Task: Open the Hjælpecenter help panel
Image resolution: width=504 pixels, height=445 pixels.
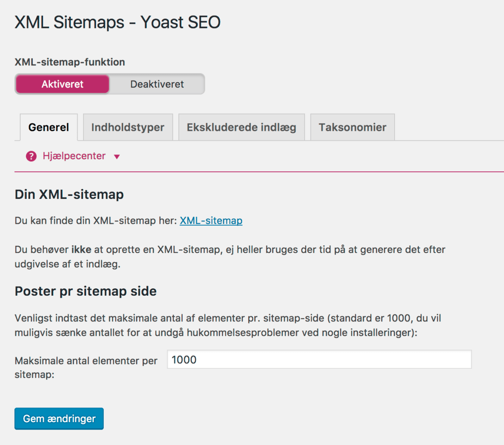Action: 73,156
